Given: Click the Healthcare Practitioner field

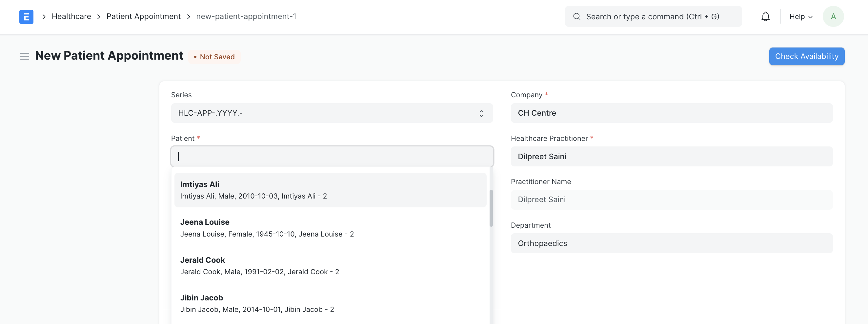Looking at the screenshot, I should click(672, 156).
